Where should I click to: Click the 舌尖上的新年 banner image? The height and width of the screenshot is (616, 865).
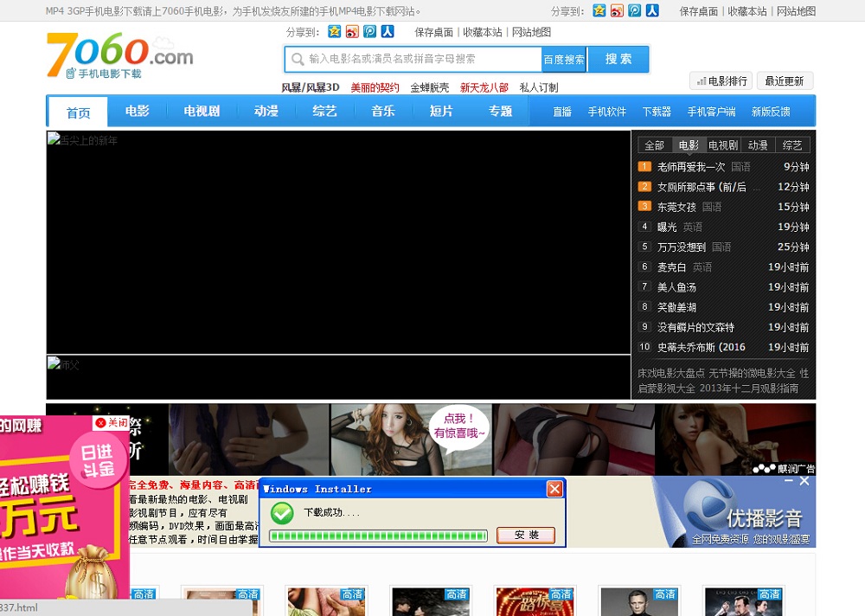click(338, 241)
